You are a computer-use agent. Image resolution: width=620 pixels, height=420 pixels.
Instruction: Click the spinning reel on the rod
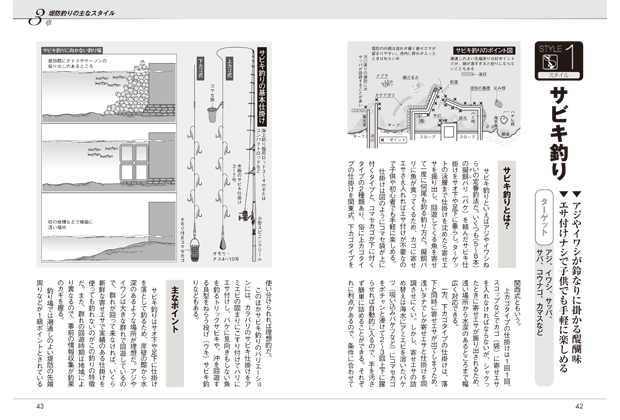(x=246, y=216)
